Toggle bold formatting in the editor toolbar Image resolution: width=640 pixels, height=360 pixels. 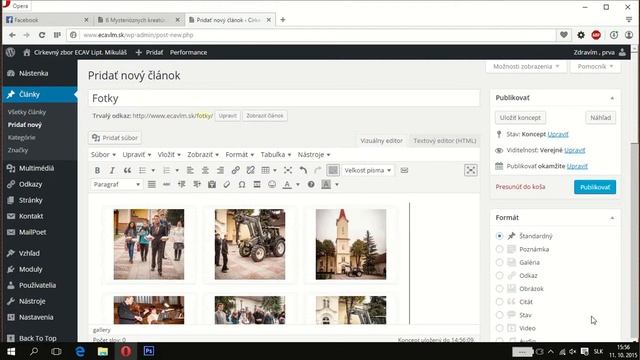point(97,170)
